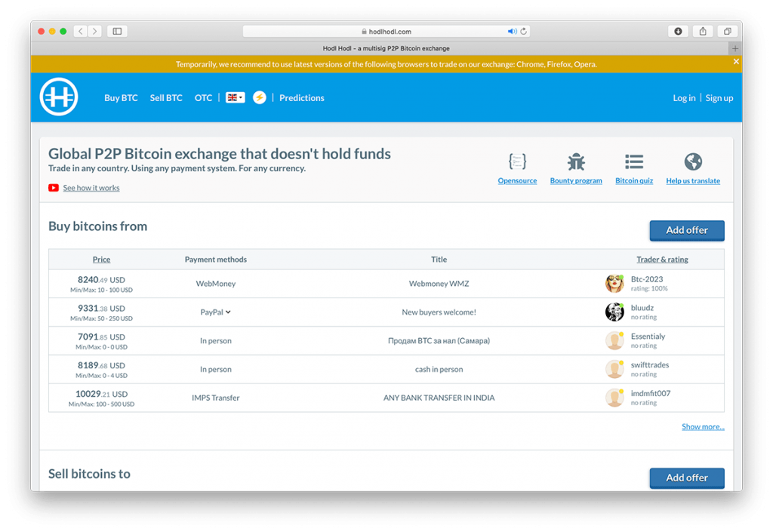Open the Opensource link
773x532 pixels.
[517, 181]
